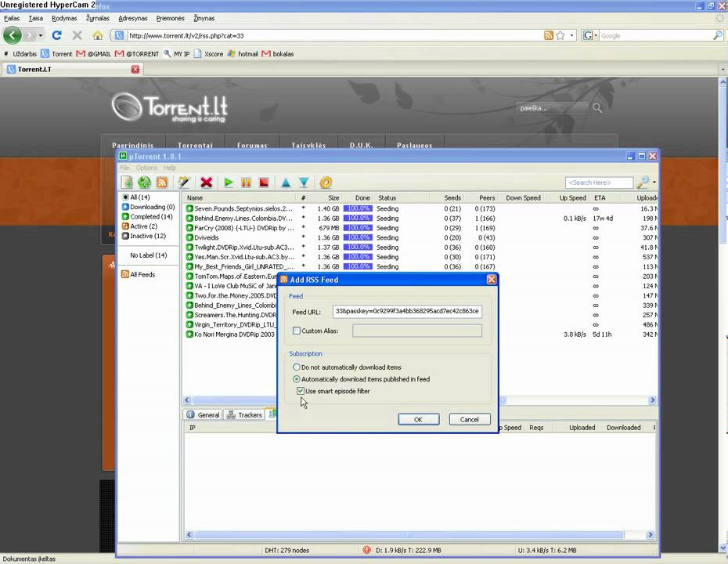Select Active (2) category
The image size is (728, 564).
(x=139, y=226)
